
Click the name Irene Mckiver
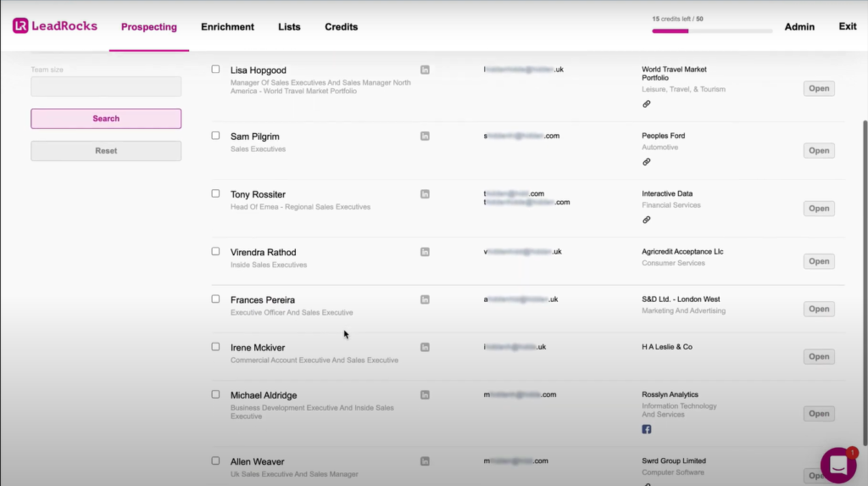tap(258, 348)
